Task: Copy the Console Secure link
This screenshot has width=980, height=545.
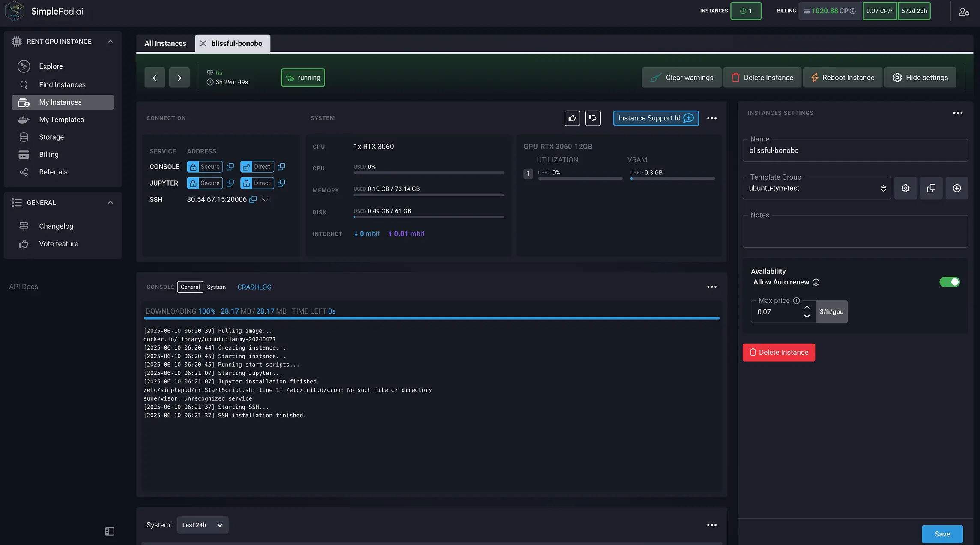Action: [230, 167]
